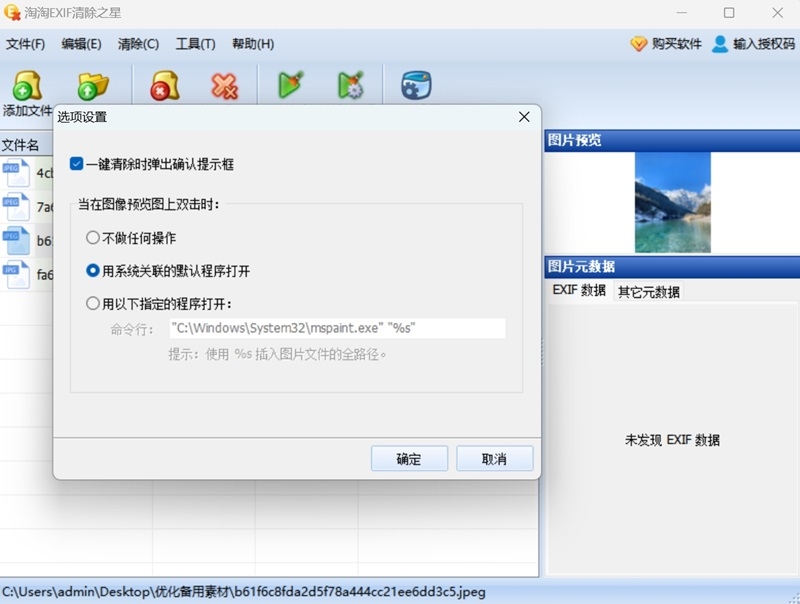Click the green flag one-key clear icon
800x604 pixels.
(291, 85)
